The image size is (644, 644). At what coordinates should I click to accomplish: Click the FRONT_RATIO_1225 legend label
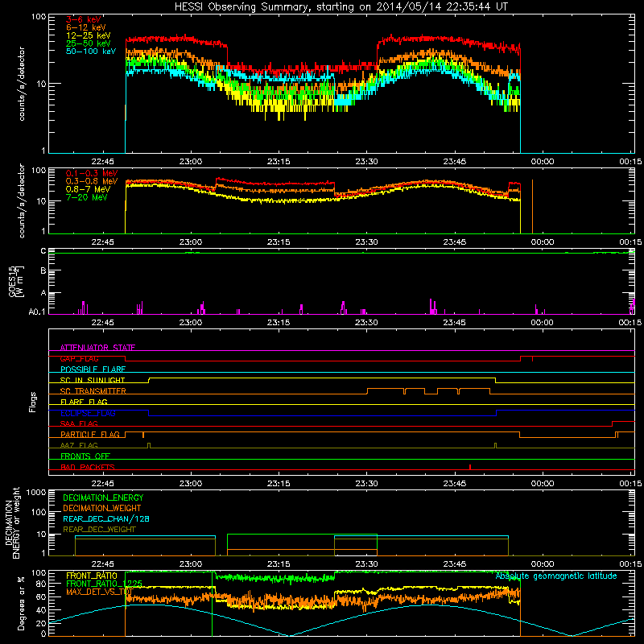(x=104, y=584)
